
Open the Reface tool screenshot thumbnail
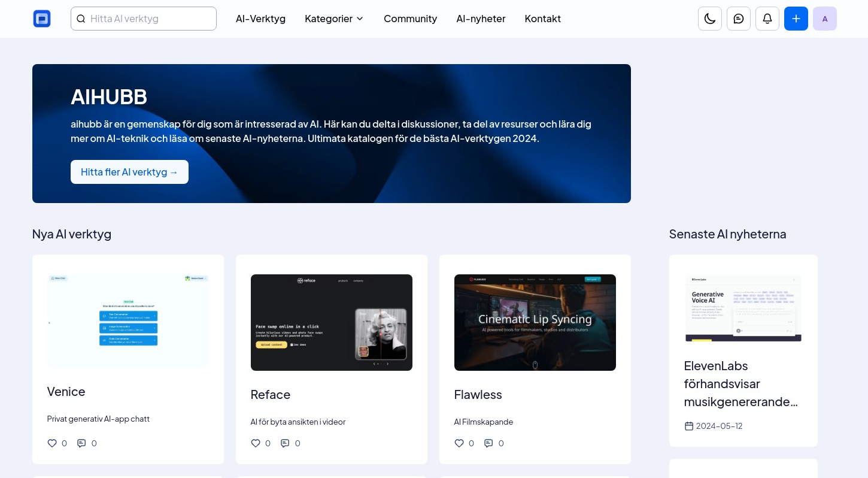point(332,322)
